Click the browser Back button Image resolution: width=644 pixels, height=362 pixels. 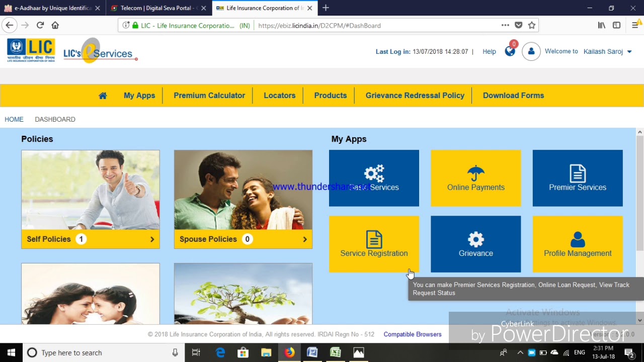click(10, 25)
